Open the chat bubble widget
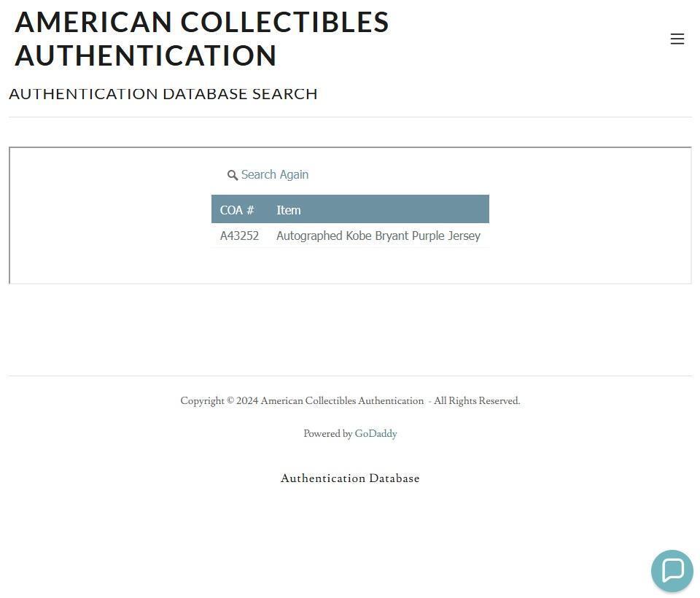700x598 pixels. pyautogui.click(x=672, y=570)
